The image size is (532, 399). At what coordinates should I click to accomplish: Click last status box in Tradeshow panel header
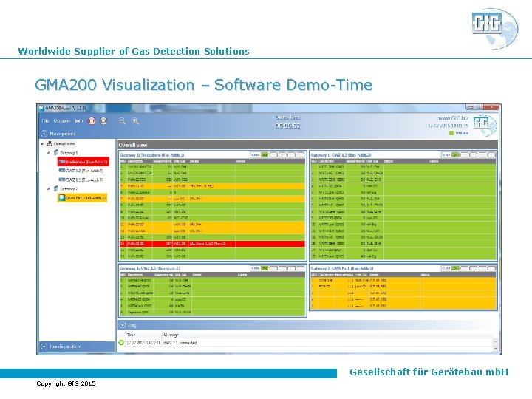(x=301, y=154)
